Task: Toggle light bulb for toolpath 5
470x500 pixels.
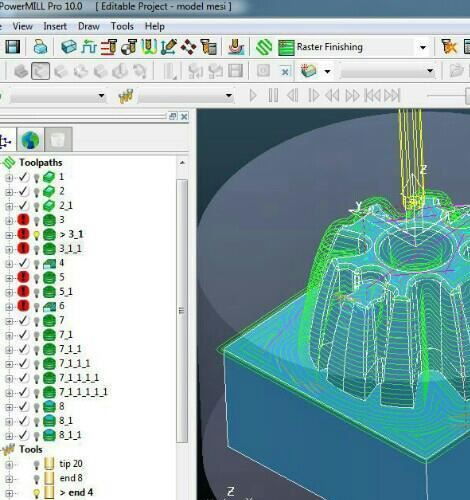Action: [x=37, y=278]
